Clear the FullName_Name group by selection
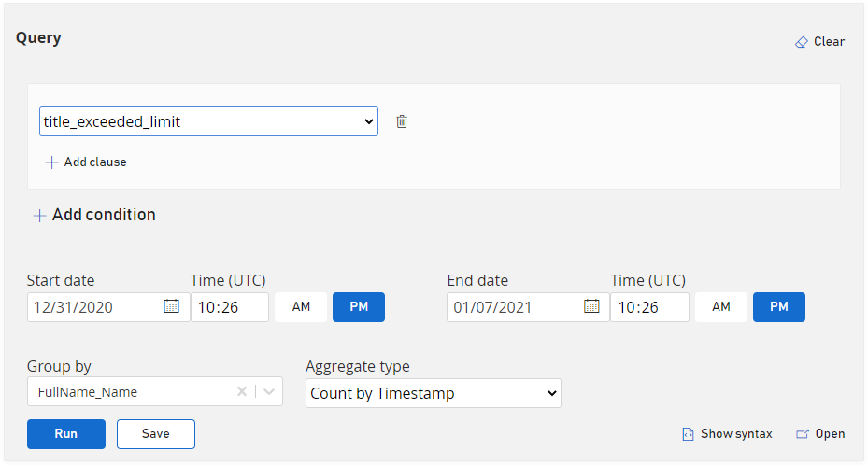This screenshot has height=465, width=868. (x=242, y=392)
